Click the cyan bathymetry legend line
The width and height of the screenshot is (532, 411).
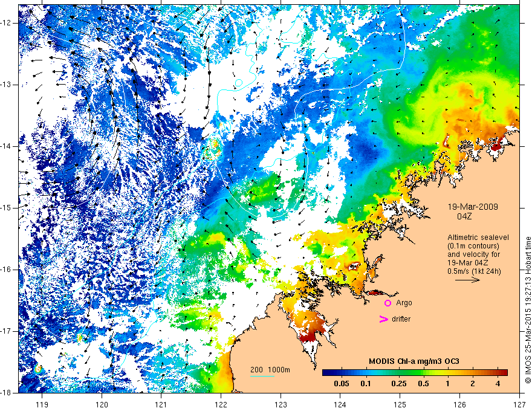[262, 377]
